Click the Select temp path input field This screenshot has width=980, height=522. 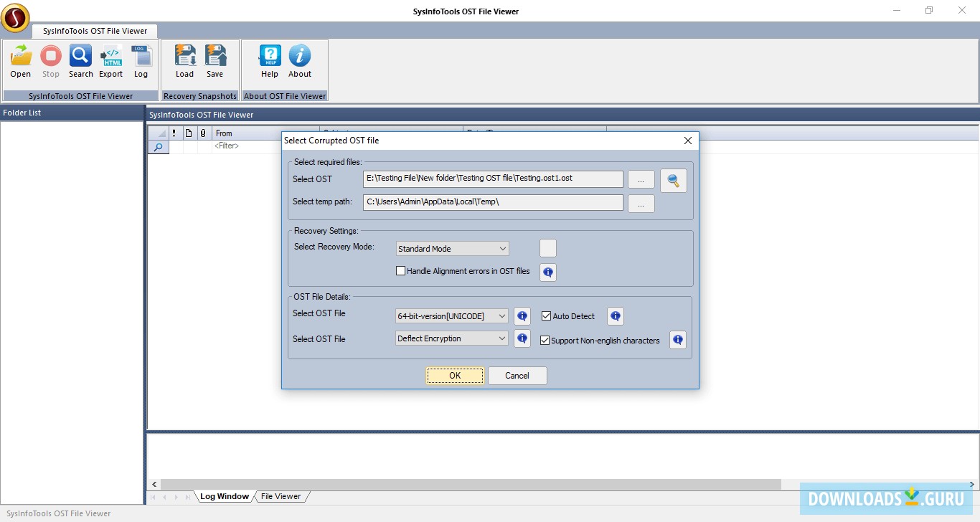coord(493,202)
